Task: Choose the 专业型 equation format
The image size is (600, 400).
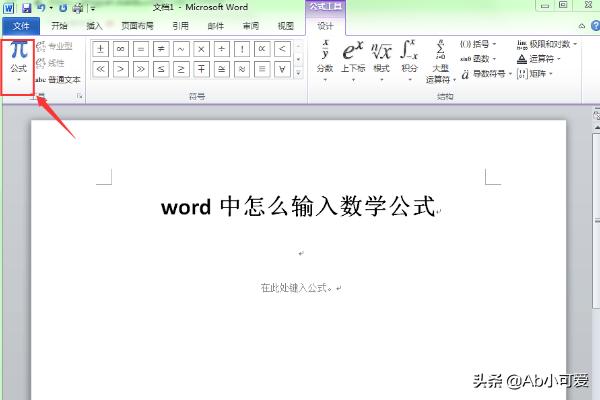Action: (x=54, y=46)
